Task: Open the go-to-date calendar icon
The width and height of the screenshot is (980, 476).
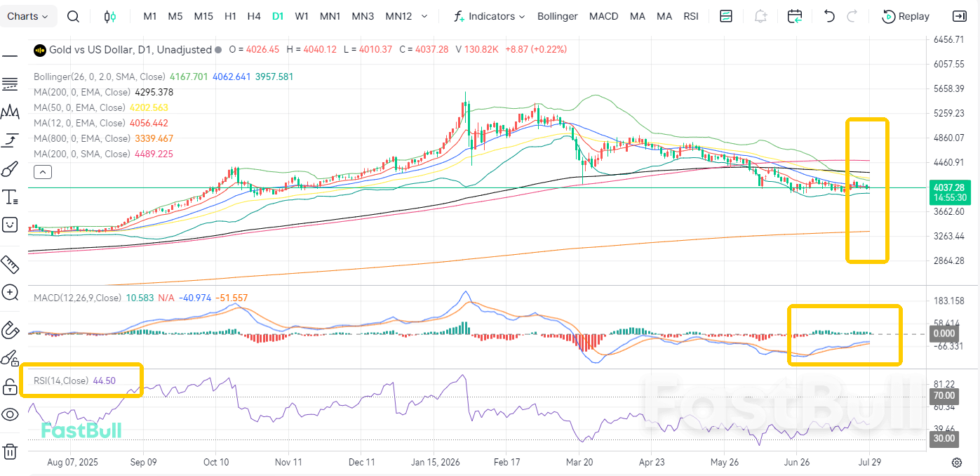Action: (x=795, y=16)
